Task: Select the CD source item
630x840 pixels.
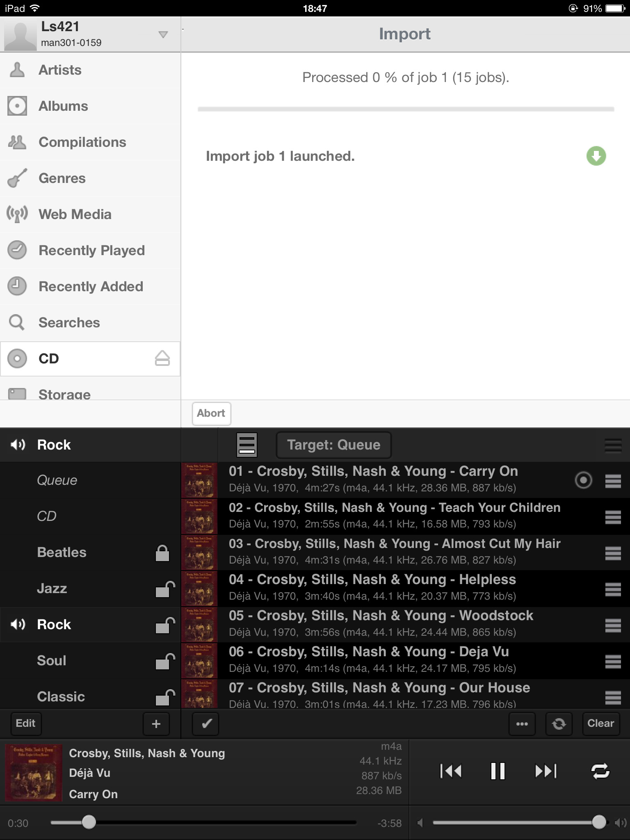Action: tap(90, 359)
